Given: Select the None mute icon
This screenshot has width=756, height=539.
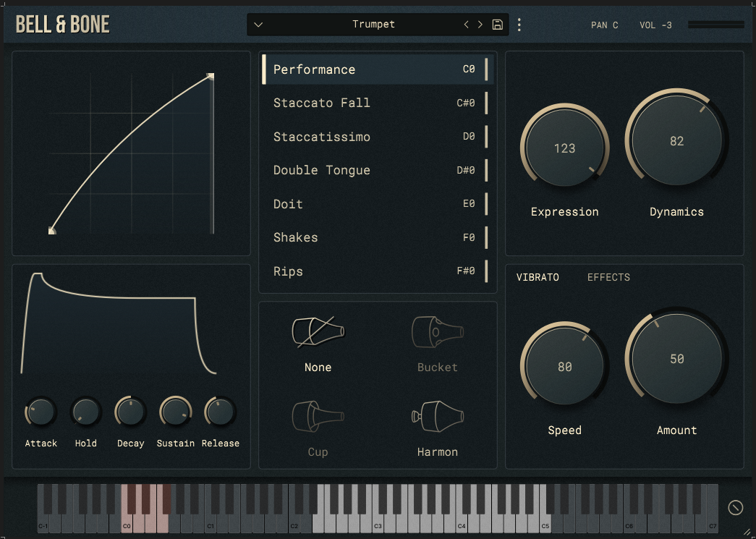Looking at the screenshot, I should (x=318, y=332).
